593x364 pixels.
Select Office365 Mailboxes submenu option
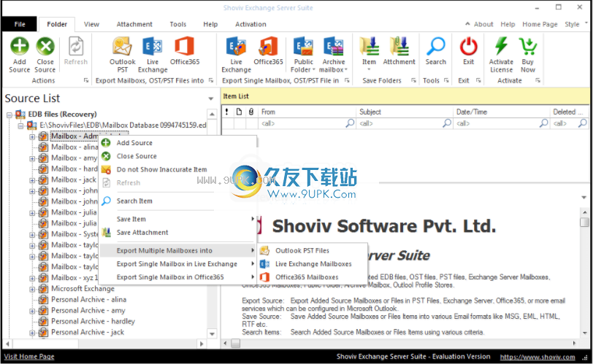[x=313, y=276]
